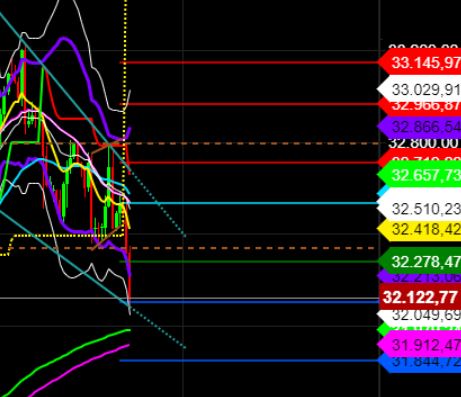Click the yellow 32.418,42 price tag
Screen dimensions: 461x397
[x=420, y=229]
